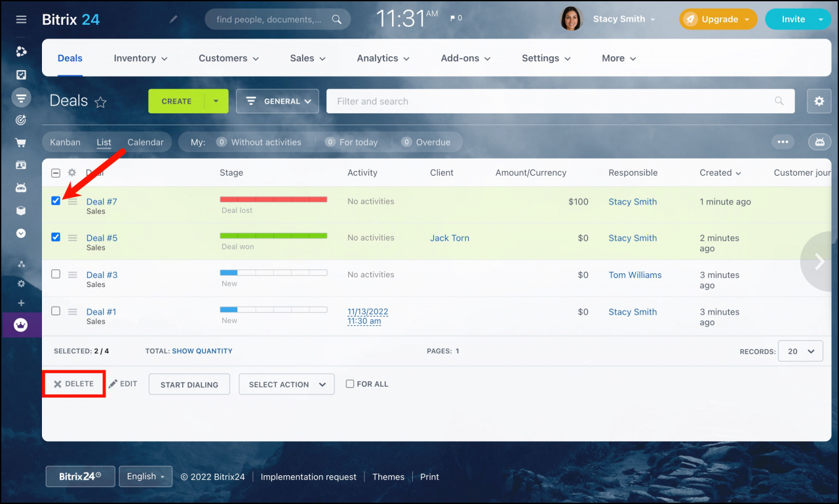Click the EDIT button

pos(123,384)
